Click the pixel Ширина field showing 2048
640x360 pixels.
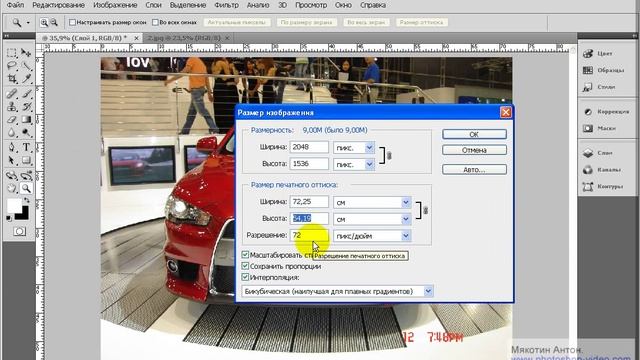click(309, 147)
